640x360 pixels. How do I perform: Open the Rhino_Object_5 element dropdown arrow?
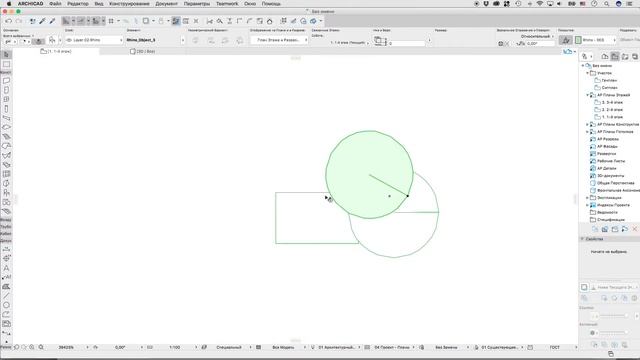182,40
